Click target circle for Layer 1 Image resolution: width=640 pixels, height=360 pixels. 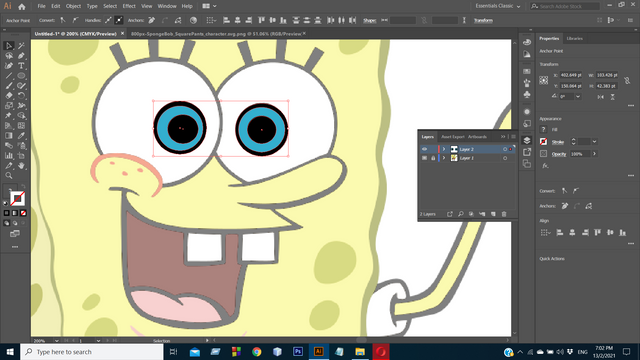(x=505, y=158)
